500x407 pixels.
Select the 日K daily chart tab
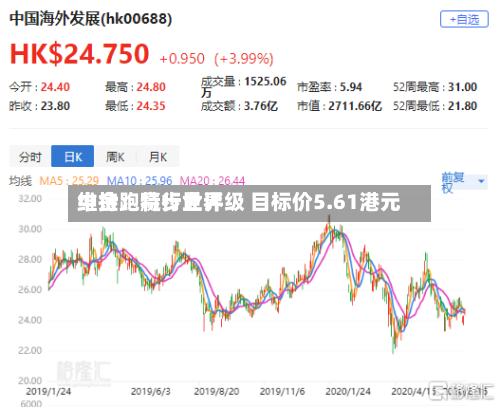pyautogui.click(x=73, y=156)
